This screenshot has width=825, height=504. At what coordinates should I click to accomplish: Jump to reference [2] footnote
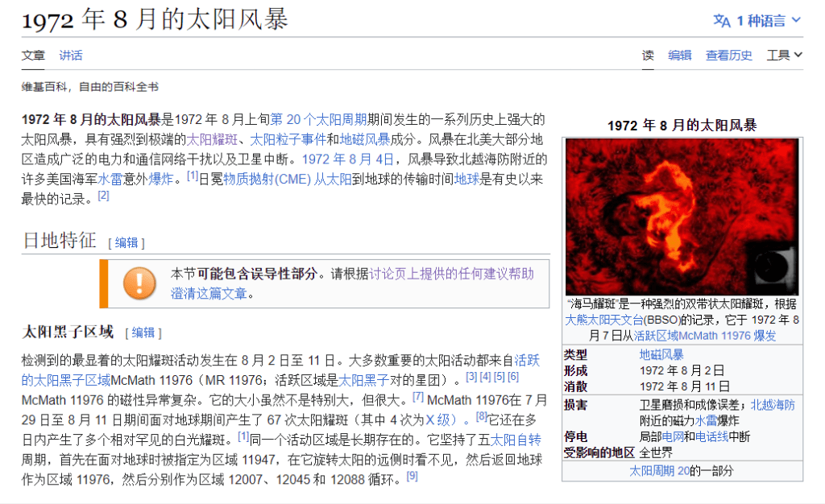coord(104,196)
